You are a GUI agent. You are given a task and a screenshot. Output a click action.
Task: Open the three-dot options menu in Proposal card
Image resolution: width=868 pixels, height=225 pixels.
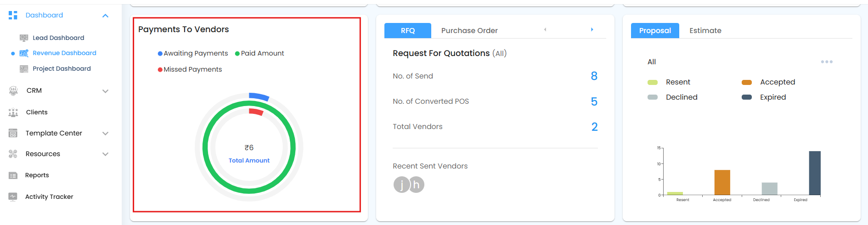tap(827, 62)
